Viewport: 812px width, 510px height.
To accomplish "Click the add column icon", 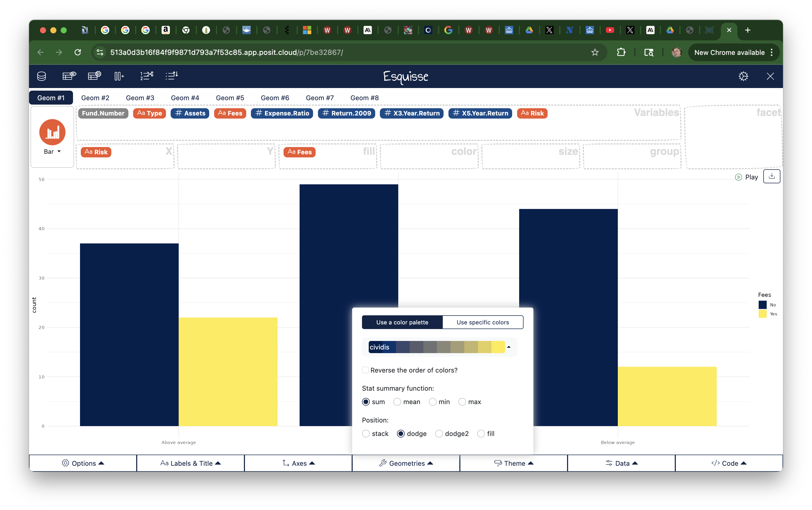I will 119,76.
